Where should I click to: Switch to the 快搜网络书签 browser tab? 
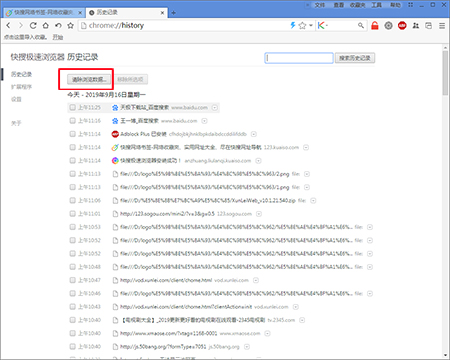[43, 12]
